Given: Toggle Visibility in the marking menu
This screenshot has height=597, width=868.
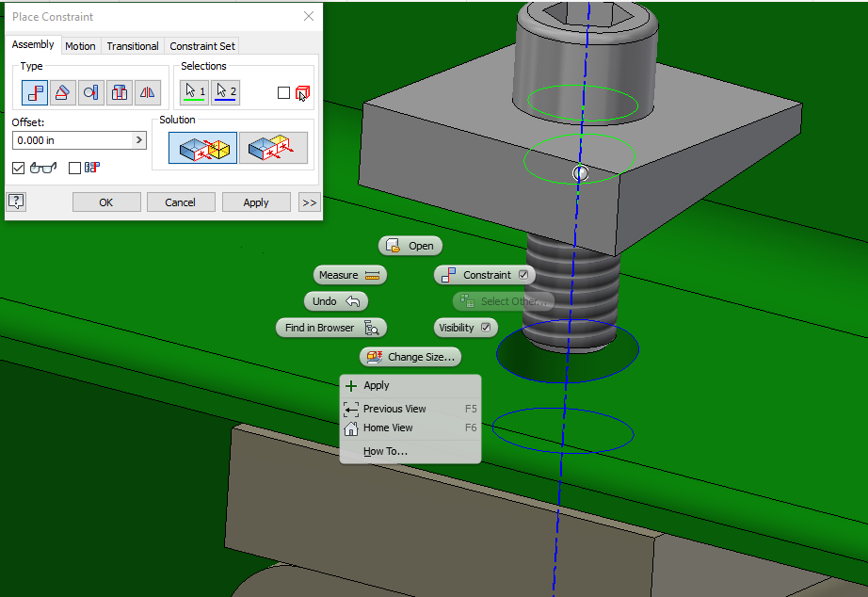Looking at the screenshot, I should tap(465, 328).
